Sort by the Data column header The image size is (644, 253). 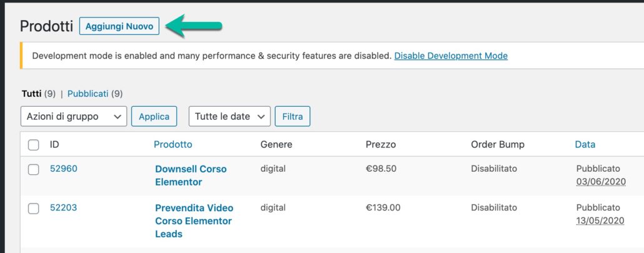585,144
